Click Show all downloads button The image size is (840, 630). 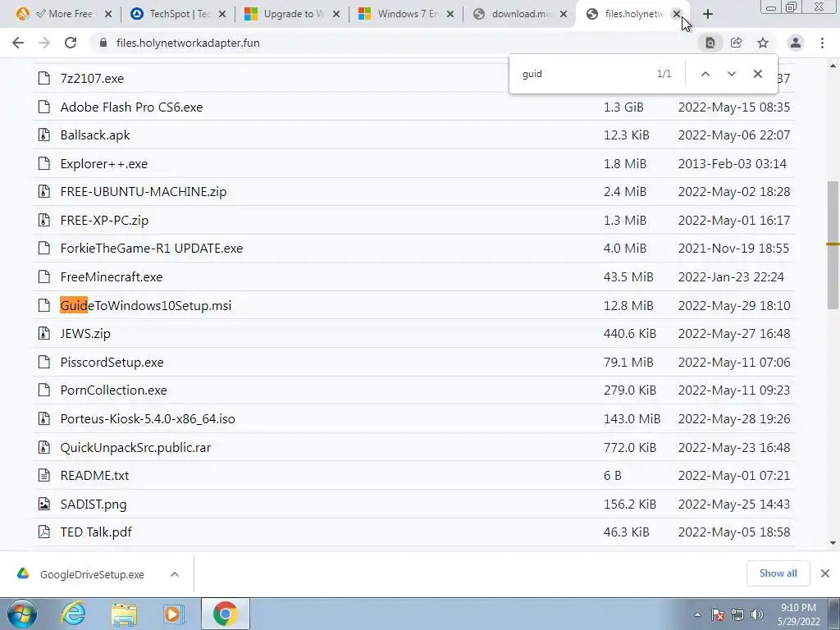(x=778, y=573)
